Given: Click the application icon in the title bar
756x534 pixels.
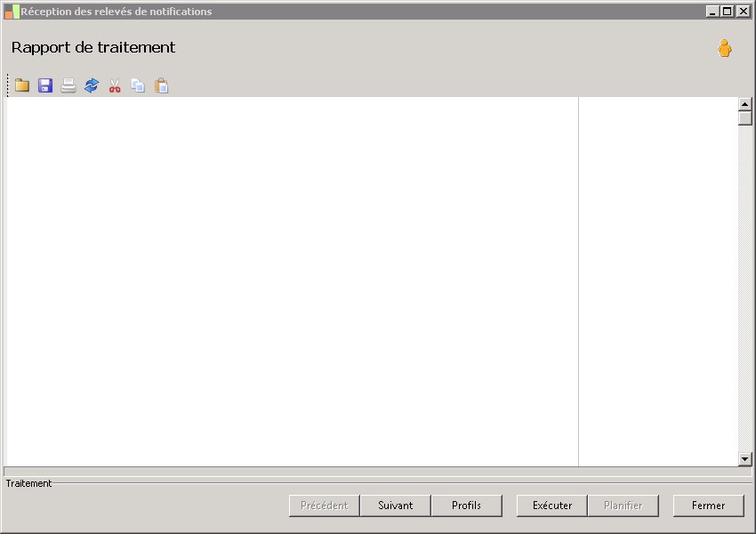Looking at the screenshot, I should [12, 12].
